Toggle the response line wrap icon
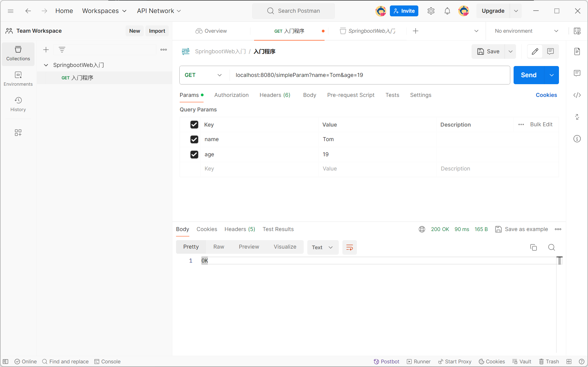This screenshot has width=588, height=367. click(350, 247)
